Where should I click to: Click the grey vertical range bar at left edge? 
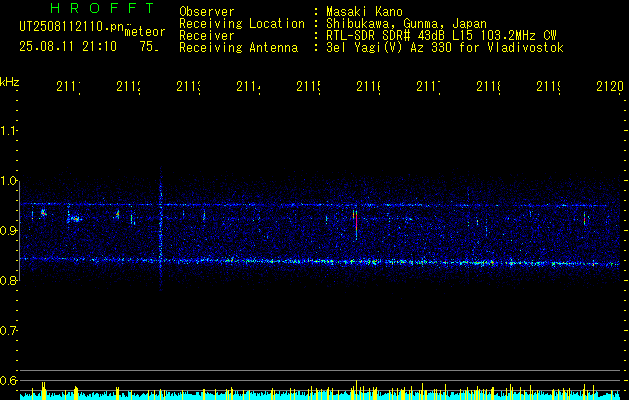coord(19,231)
